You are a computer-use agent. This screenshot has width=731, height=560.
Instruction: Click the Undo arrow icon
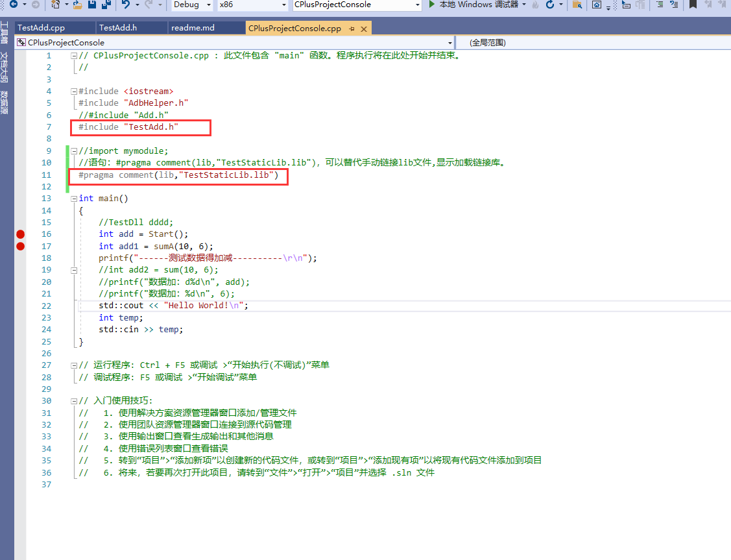click(126, 4)
